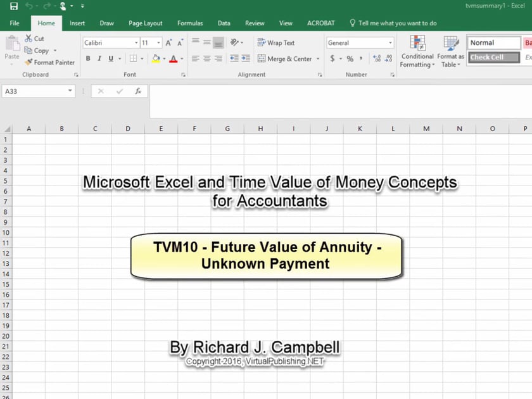Open the Review tab
This screenshot has width=532, height=399.
(x=255, y=23)
